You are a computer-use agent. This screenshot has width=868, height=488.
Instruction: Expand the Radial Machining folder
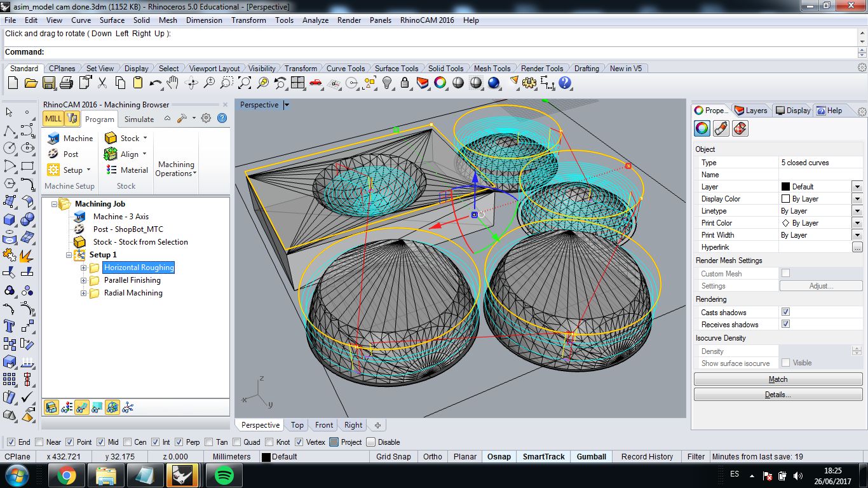point(83,293)
